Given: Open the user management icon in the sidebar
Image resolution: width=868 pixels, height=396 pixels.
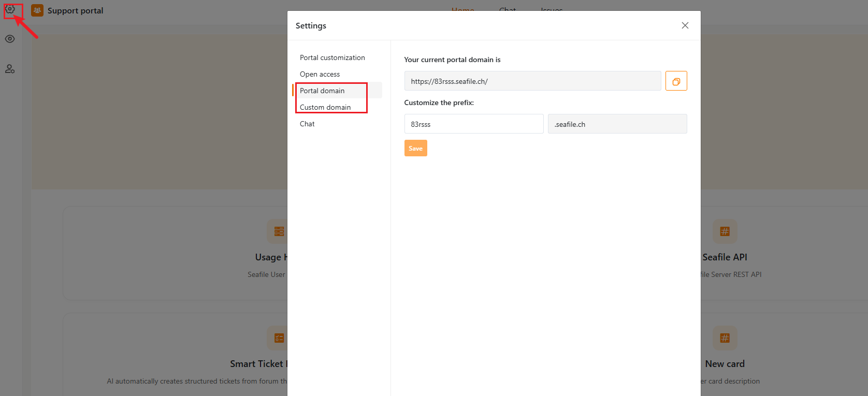Looking at the screenshot, I should tap(10, 69).
